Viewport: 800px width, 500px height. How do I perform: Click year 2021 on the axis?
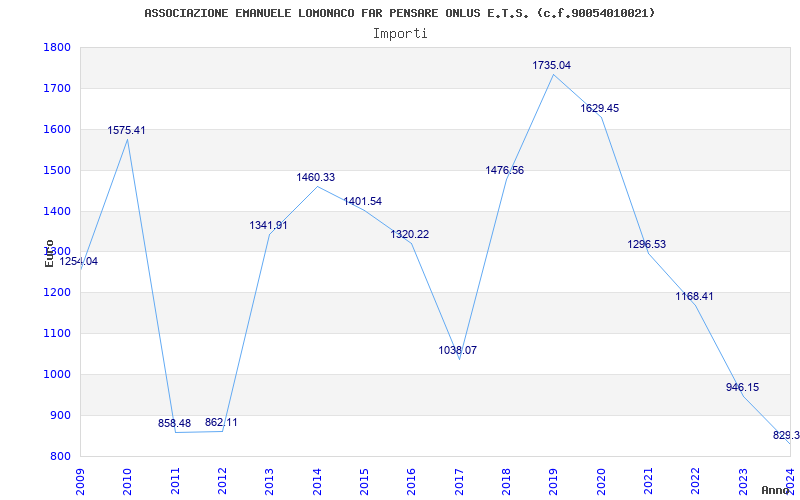coord(648,481)
